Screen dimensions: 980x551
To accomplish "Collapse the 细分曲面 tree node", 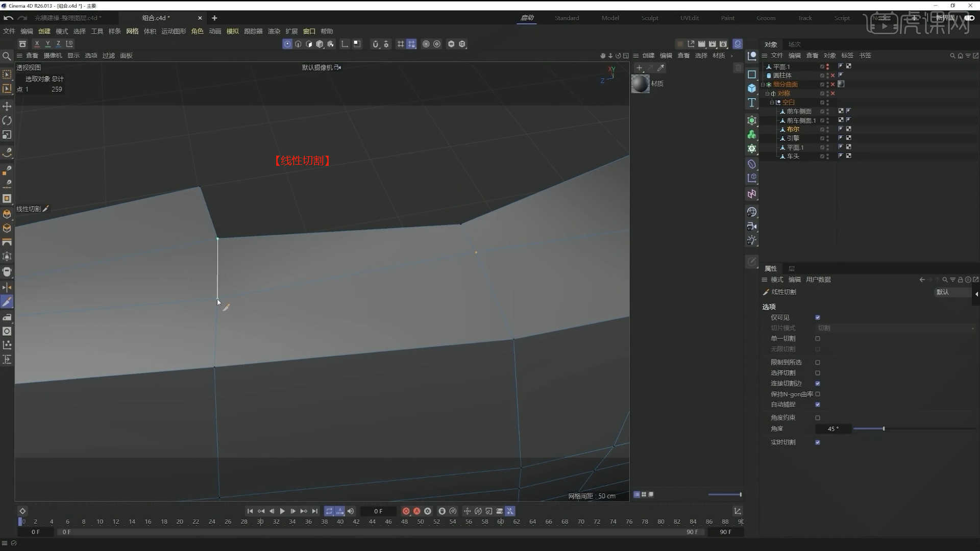I will 763,85.
